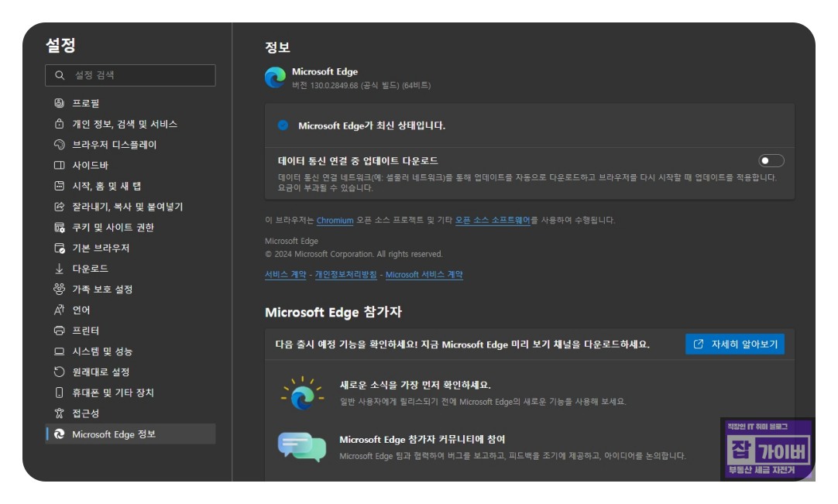This screenshot has height=504, width=838.
Task: Click the 쿠키 및 사이트 권한 icon
Action: (60, 227)
